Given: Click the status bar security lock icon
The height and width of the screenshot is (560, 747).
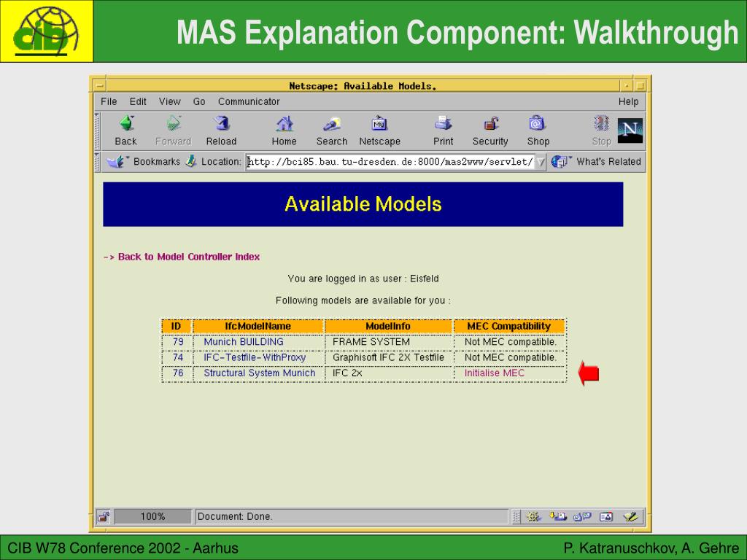Looking at the screenshot, I should (x=103, y=516).
